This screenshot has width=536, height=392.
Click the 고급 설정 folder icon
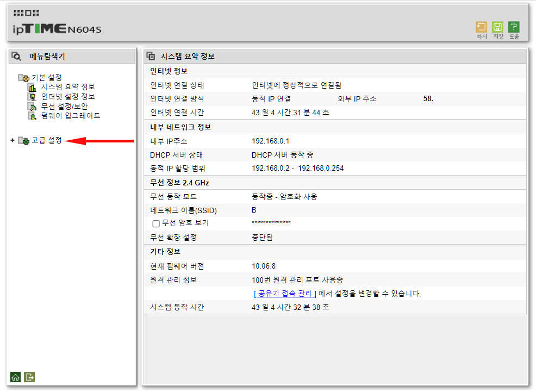click(23, 140)
